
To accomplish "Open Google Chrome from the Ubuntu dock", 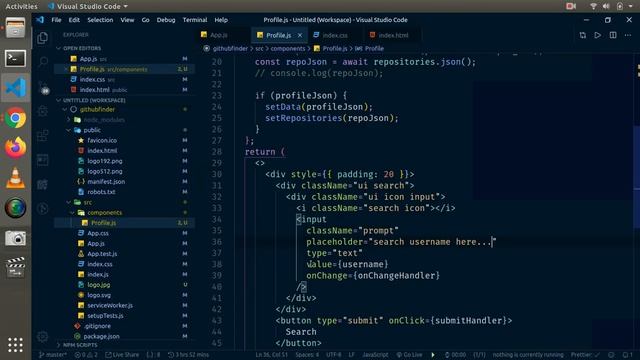I will tap(16, 118).
